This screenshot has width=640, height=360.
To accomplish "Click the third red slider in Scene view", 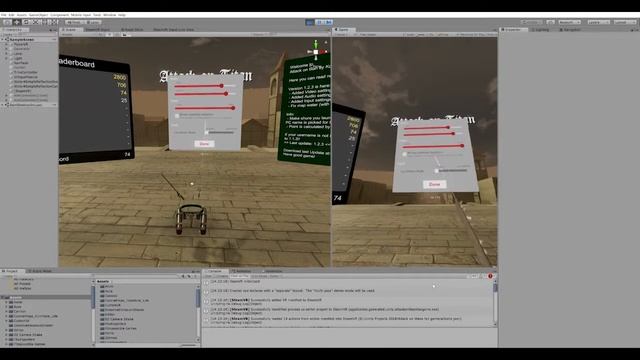I will point(204,108).
